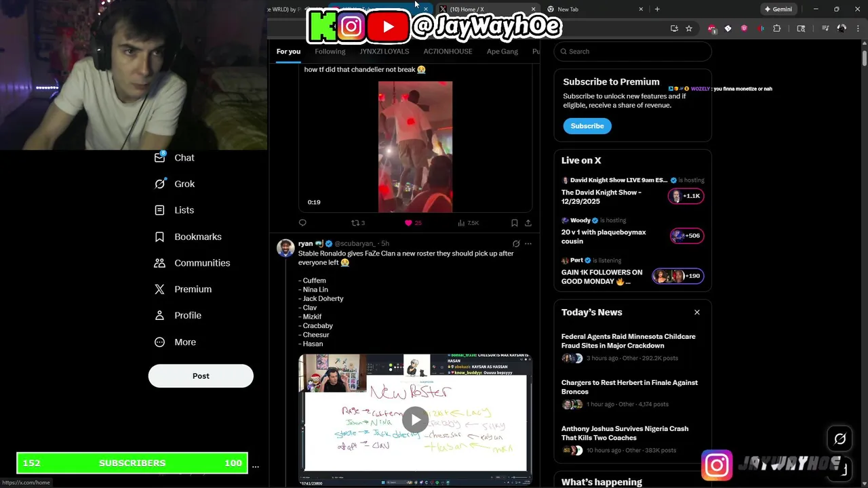Viewport: 868px width, 488px height.
Task: Open the Chrome Extensions puzzle icon
Action: coord(777,28)
